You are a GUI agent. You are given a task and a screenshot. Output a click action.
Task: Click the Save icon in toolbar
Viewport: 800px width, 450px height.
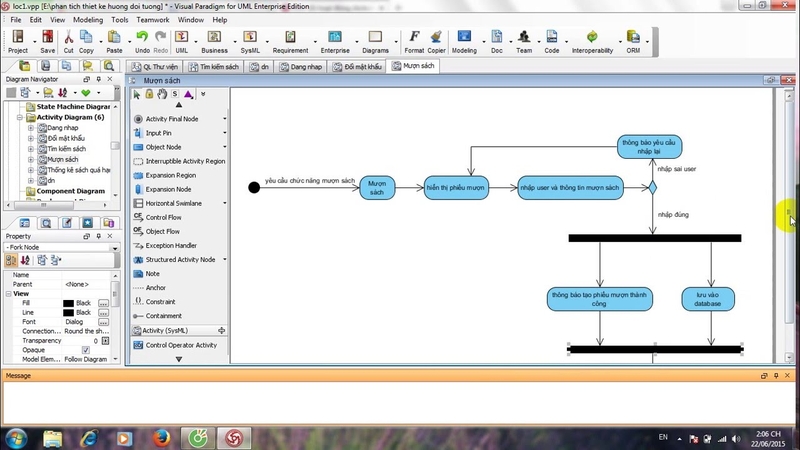pyautogui.click(x=47, y=41)
